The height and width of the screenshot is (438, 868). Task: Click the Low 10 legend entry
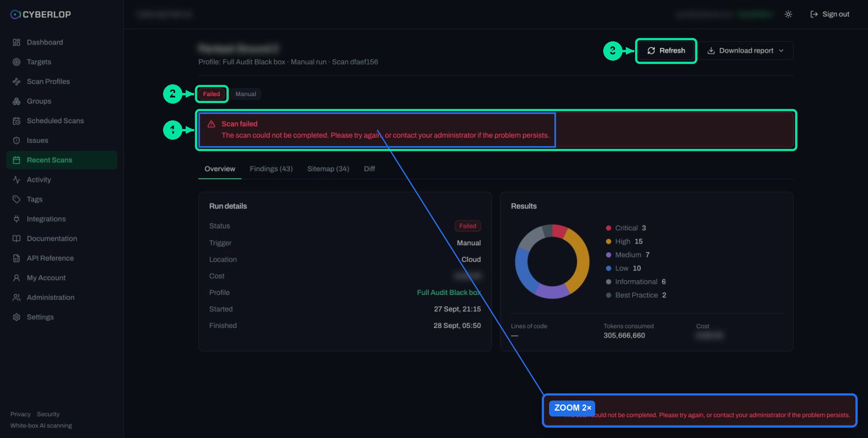pyautogui.click(x=623, y=268)
